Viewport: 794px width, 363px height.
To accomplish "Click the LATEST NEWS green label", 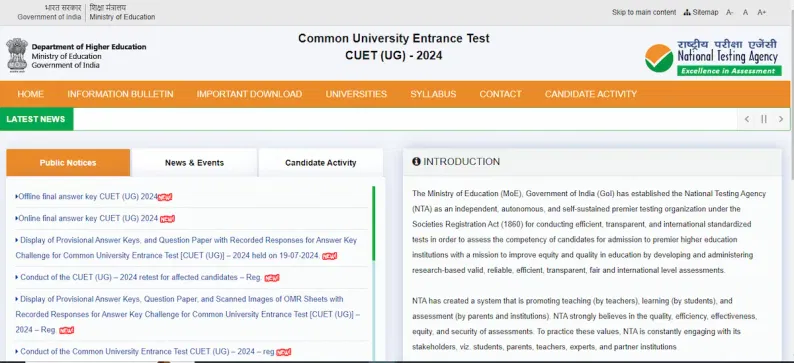I will (x=36, y=119).
